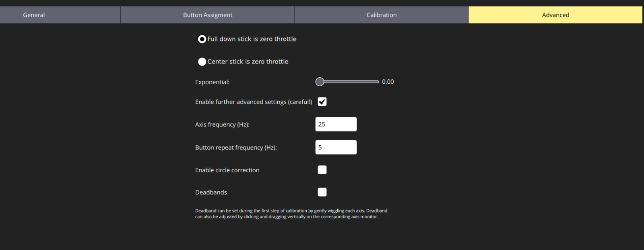
Task: Go to the Calibration tab
Action: pos(381,15)
